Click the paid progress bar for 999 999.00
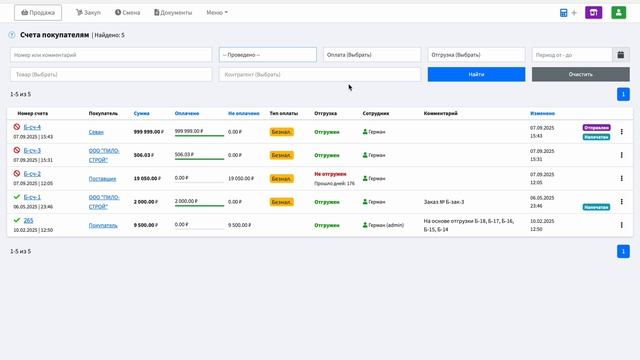 199,136
